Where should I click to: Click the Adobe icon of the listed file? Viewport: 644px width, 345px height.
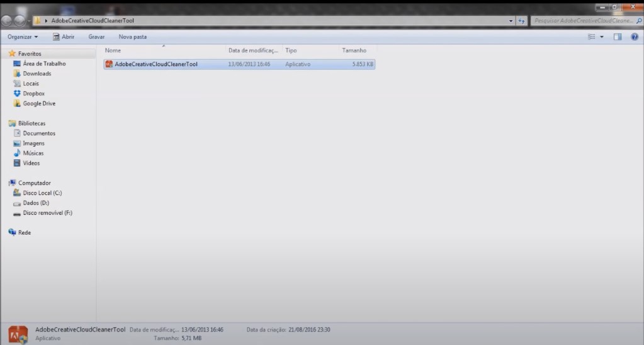click(x=109, y=64)
